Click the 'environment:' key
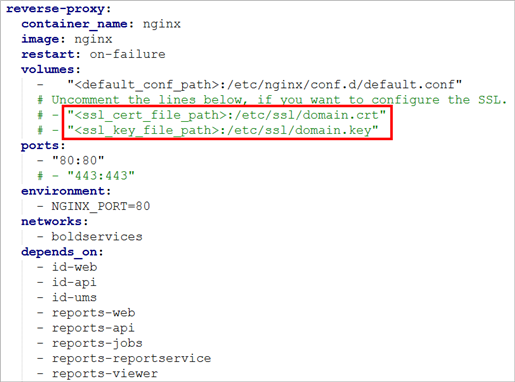 (x=66, y=191)
